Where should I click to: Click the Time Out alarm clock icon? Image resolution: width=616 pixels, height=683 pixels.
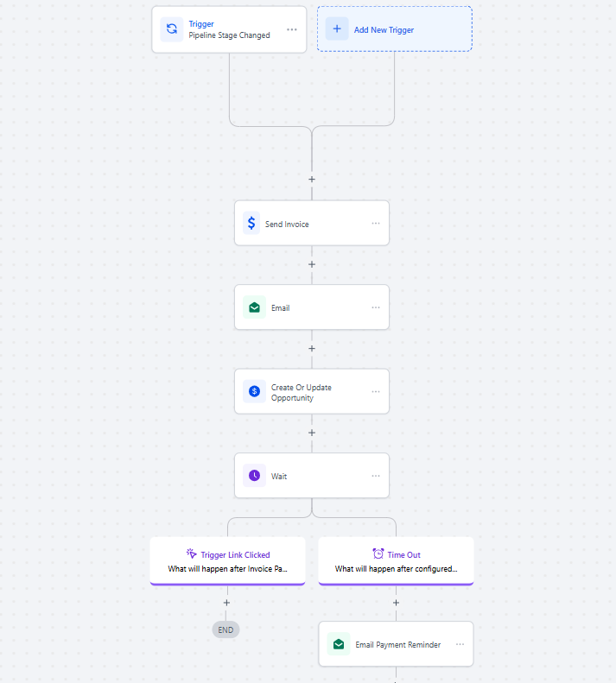[378, 554]
